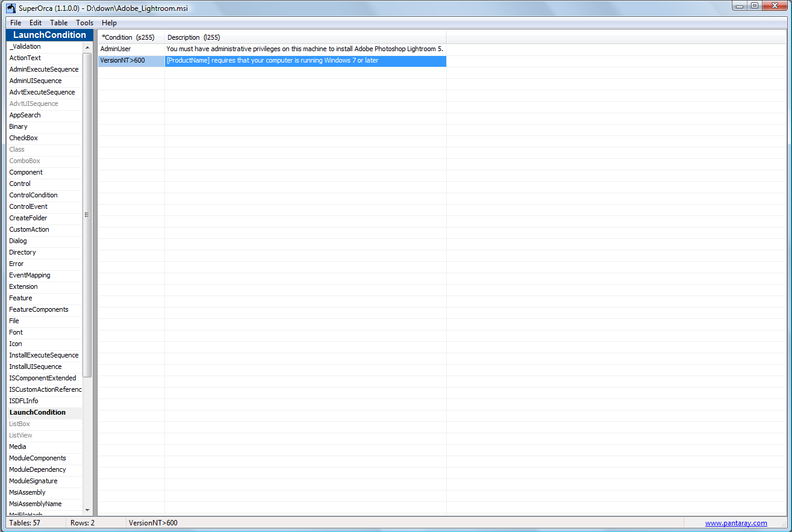Select the File table in list
Viewport: 792px width, 532px height.
tap(45, 321)
